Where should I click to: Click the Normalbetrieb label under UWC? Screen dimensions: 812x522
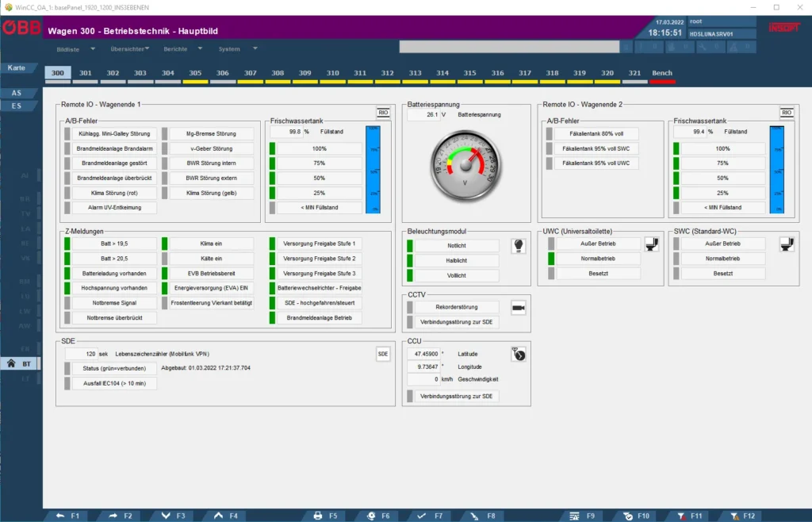point(598,259)
